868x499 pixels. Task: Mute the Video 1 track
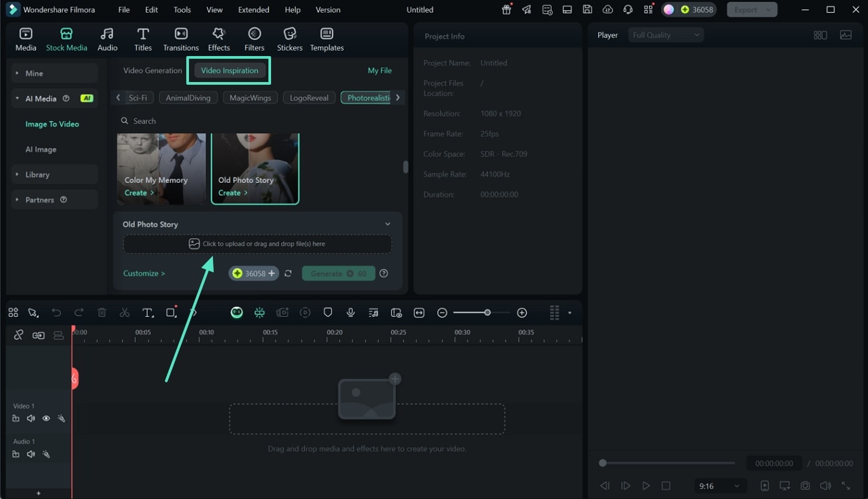point(31,418)
